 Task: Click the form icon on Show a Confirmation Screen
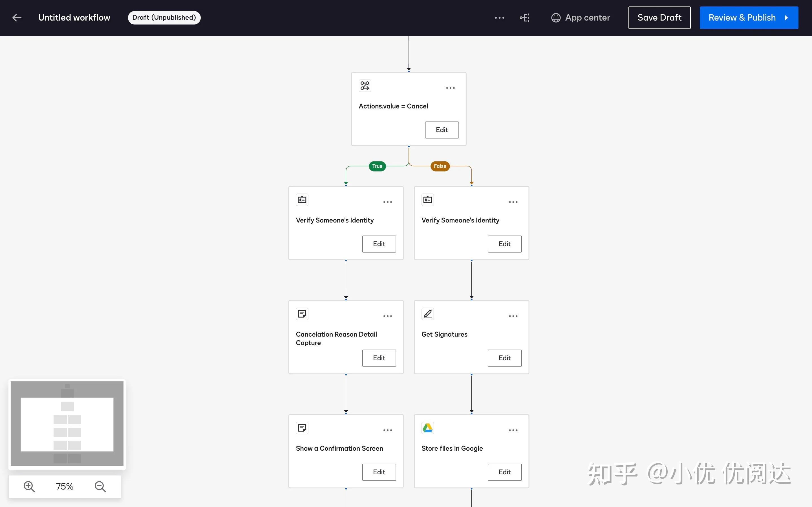click(x=302, y=428)
